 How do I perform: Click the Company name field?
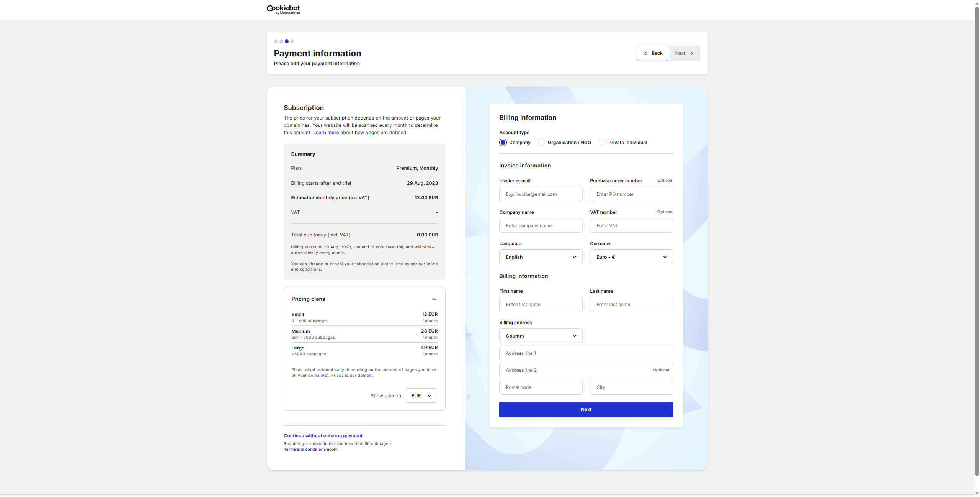click(x=541, y=225)
